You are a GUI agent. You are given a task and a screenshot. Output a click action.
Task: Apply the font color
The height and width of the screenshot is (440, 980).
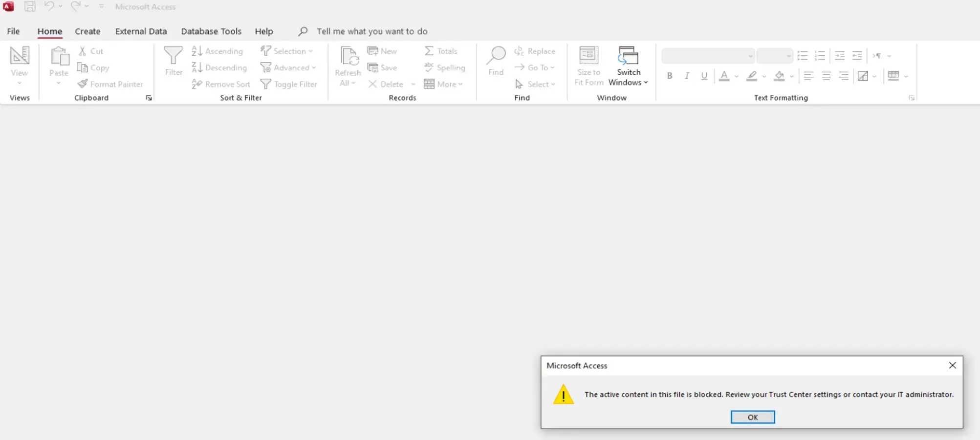coord(724,76)
